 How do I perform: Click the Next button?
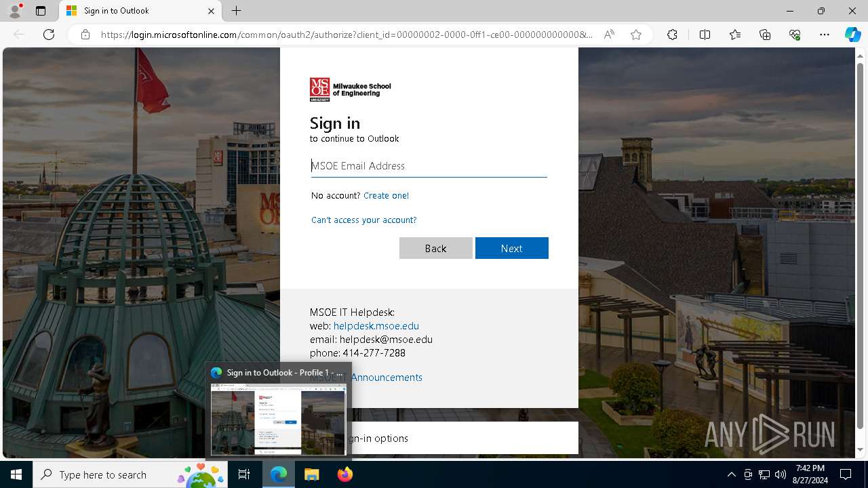pos(511,248)
